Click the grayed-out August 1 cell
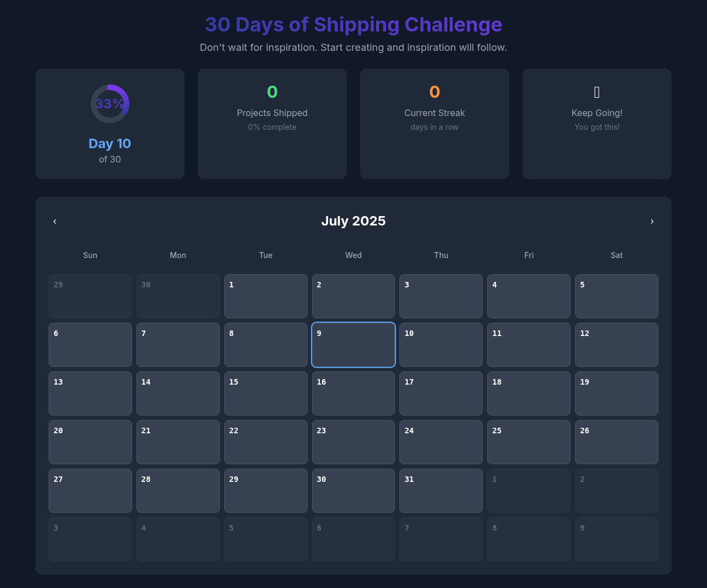Screen dimensions: 707x588 click(x=529, y=491)
